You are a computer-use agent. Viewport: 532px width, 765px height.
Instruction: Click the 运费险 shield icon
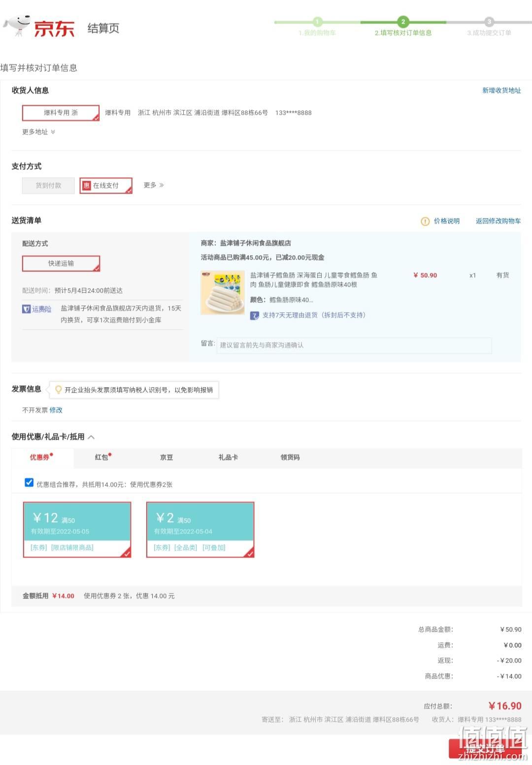click(x=27, y=309)
